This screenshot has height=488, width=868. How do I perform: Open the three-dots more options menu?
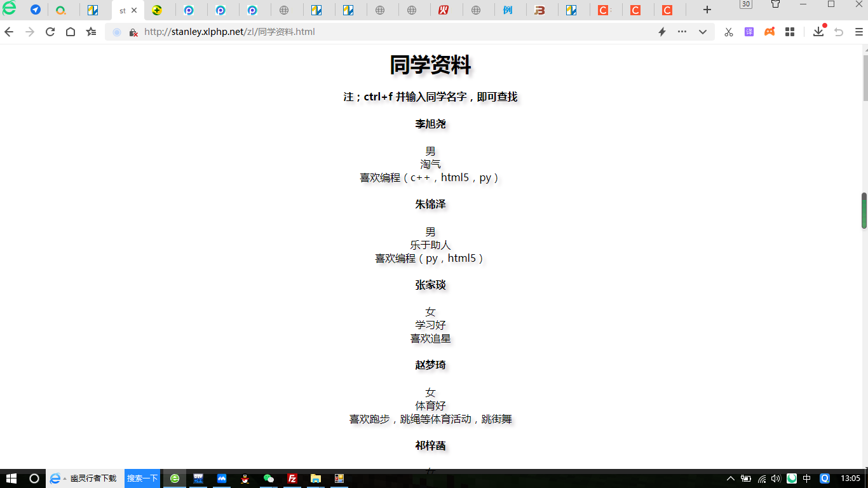click(682, 32)
